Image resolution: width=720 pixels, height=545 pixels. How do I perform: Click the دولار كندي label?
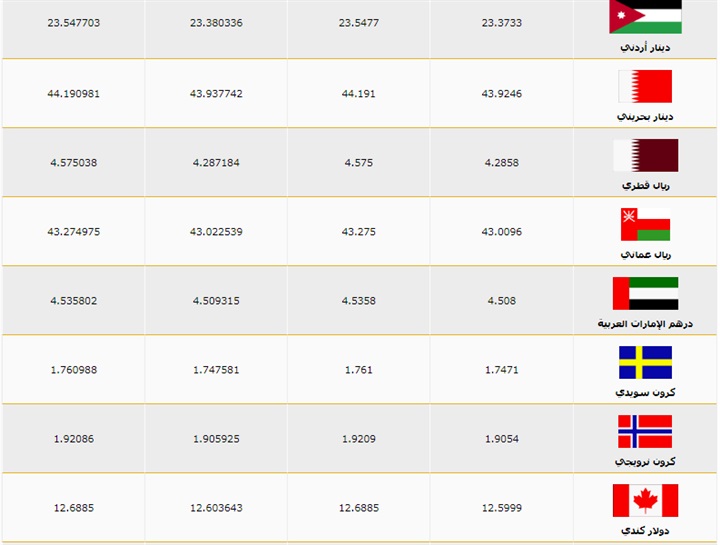pyautogui.click(x=645, y=530)
